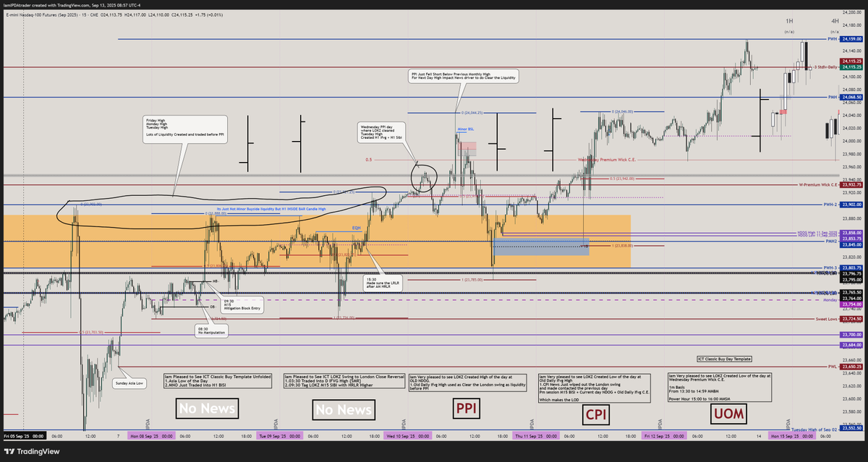The width and height of the screenshot is (868, 462).
Task: Click the PPI Just Fell Short callout
Action: point(462,75)
